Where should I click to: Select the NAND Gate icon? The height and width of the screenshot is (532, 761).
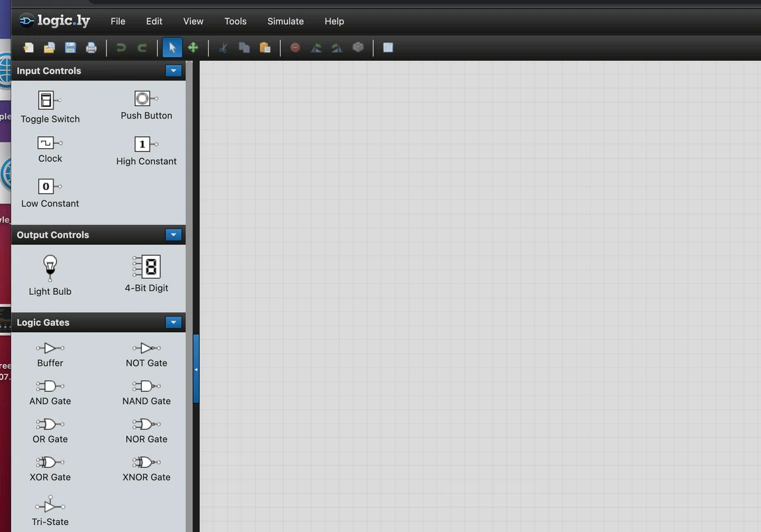(x=146, y=386)
